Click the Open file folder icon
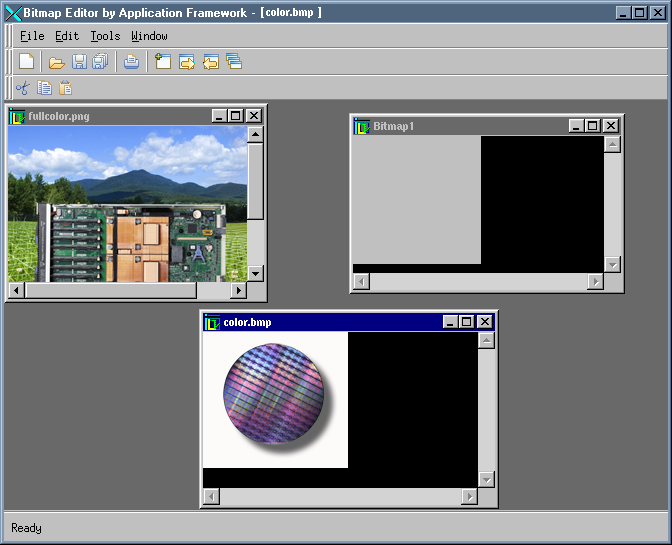 (x=57, y=62)
